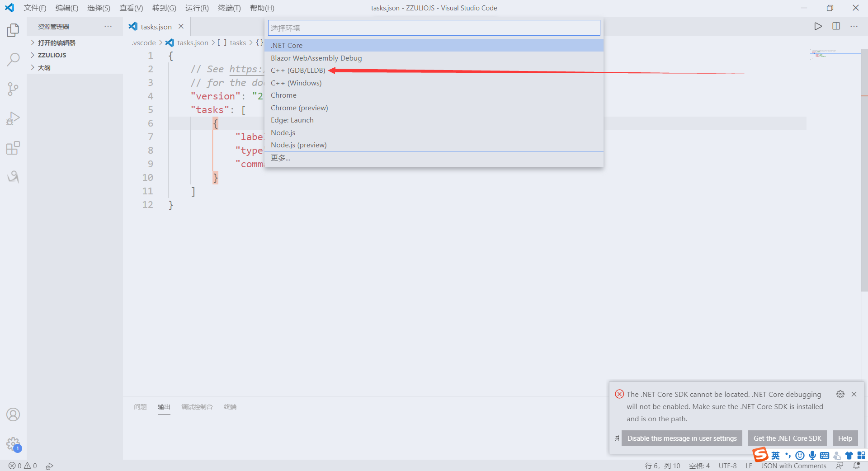This screenshot has height=471, width=868.
Task: Open the Search view in activity bar
Action: 13,59
